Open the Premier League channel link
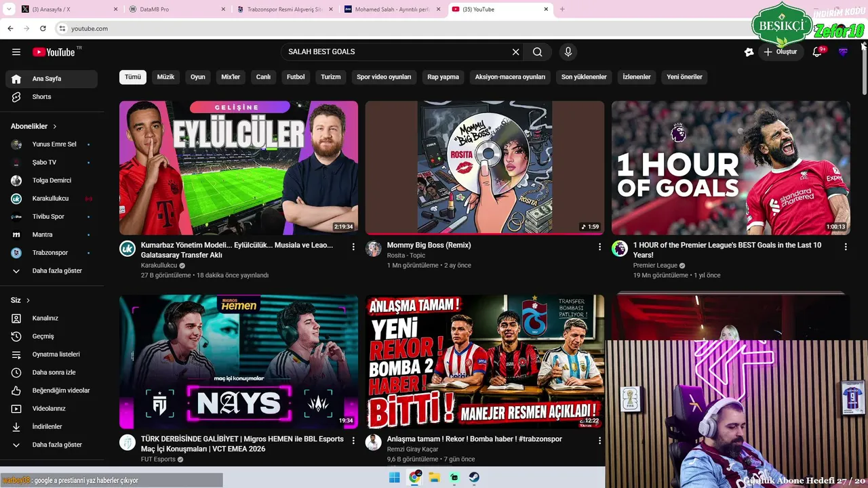This screenshot has width=868, height=488. tap(655, 266)
